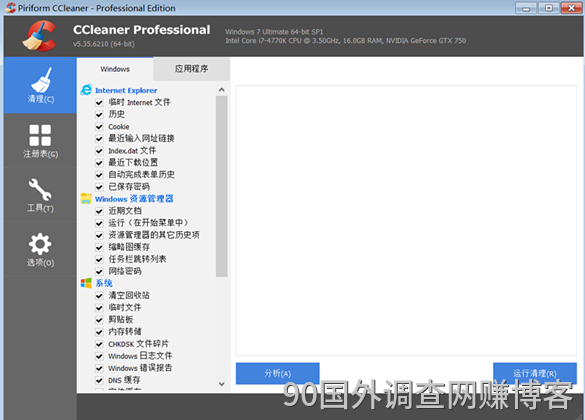Click the list scrollbar down arrow
The image size is (585, 420).
222,384
